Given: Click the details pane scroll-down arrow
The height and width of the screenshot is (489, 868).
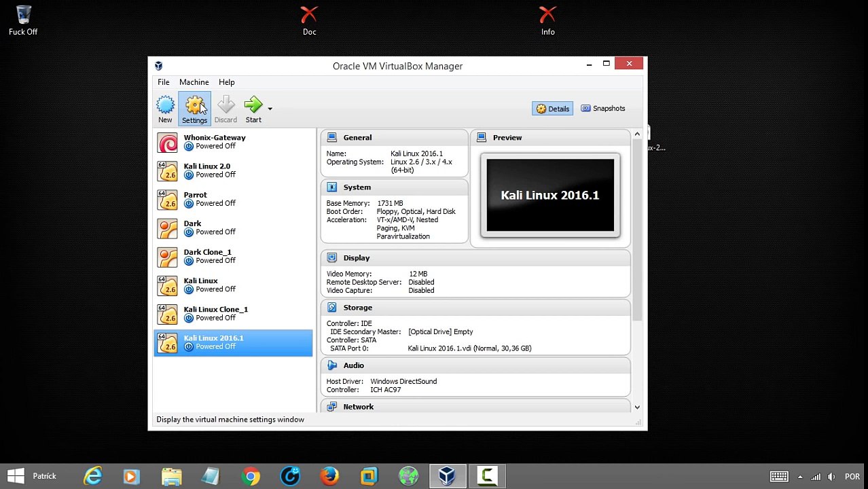Looking at the screenshot, I should coord(637,407).
